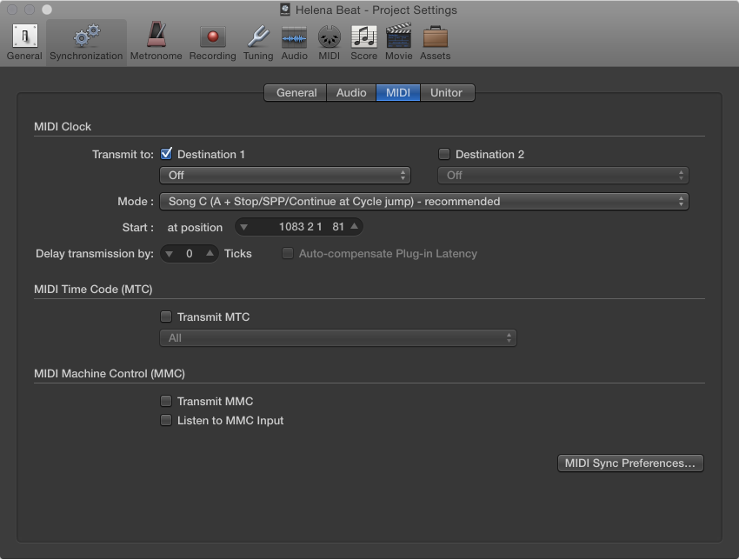This screenshot has height=560, width=739.
Task: Check the Transmit MTC checkbox
Action: tap(165, 317)
